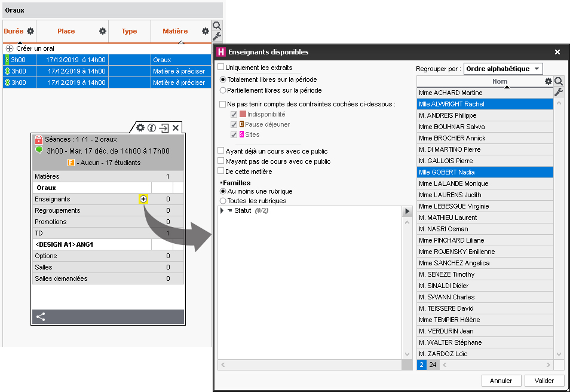This screenshot has height=392, width=570.
Task: Close the session card with X icon
Action: [176, 128]
